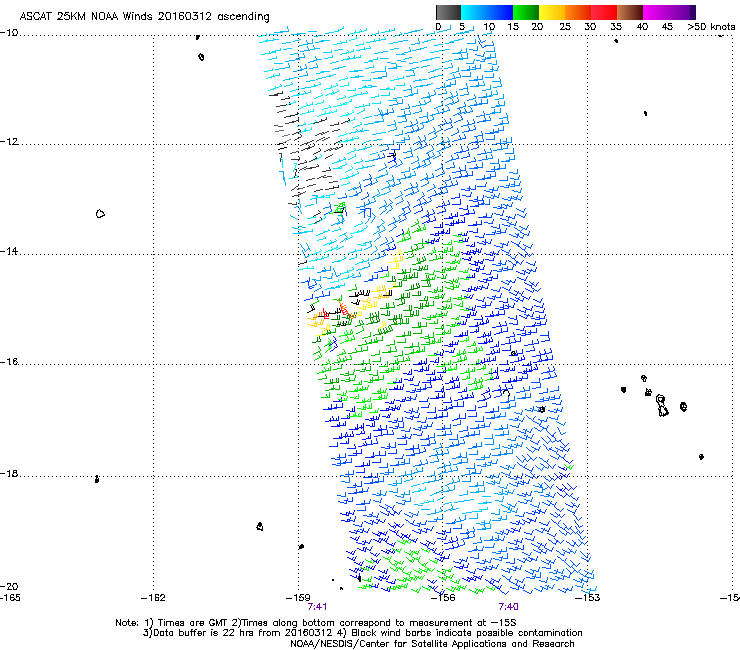The width and height of the screenshot is (740, 650).
Task: Click the legend value '35'
Action: click(616, 27)
